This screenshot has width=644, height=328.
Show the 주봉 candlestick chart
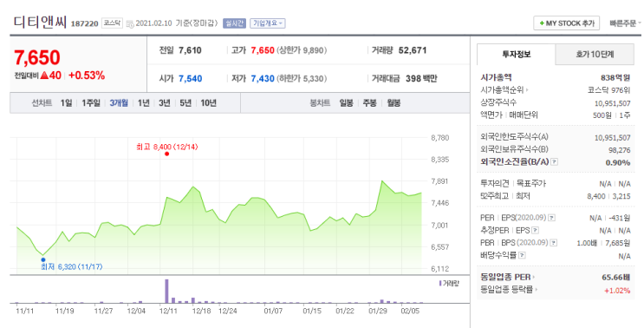tap(369, 102)
